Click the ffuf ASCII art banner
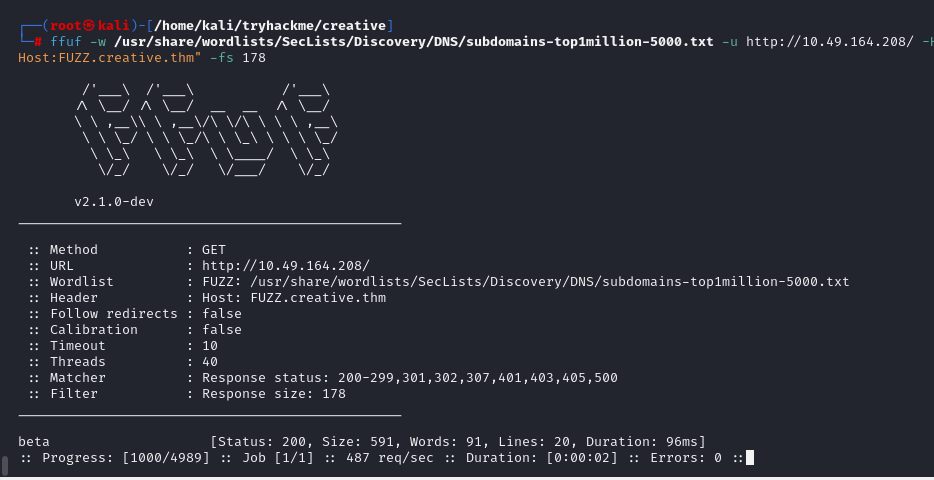This screenshot has width=934, height=480. click(x=206, y=132)
